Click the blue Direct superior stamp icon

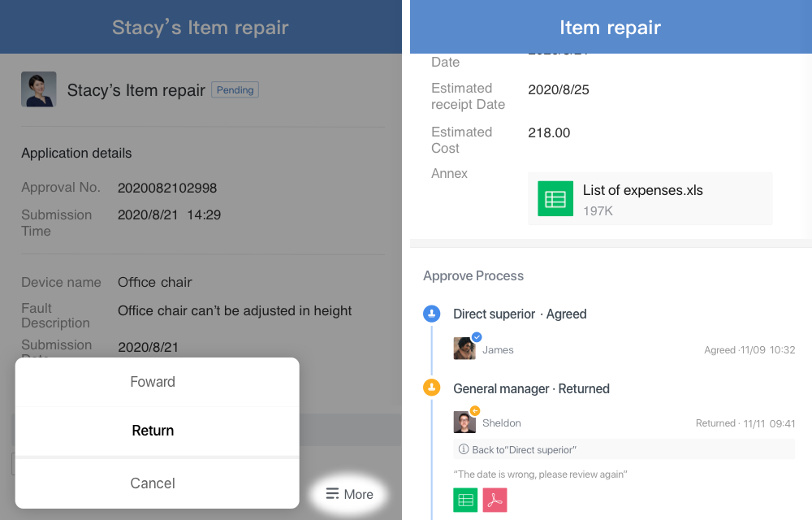431,314
